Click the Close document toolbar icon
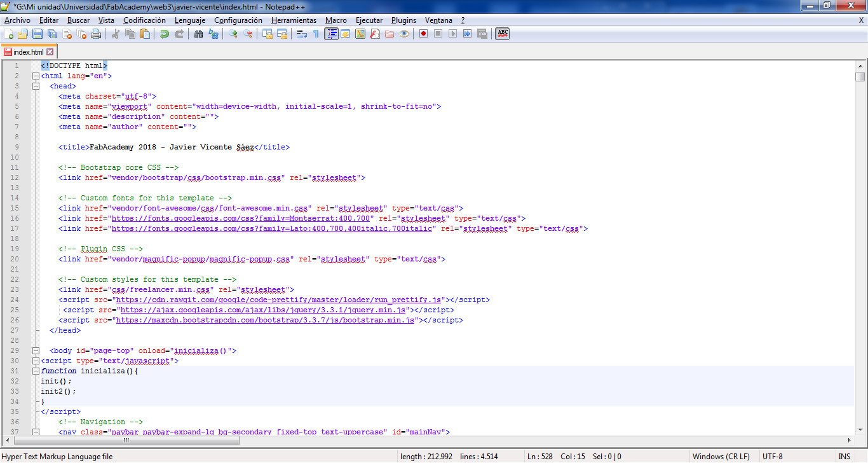The image size is (868, 463). [67, 34]
